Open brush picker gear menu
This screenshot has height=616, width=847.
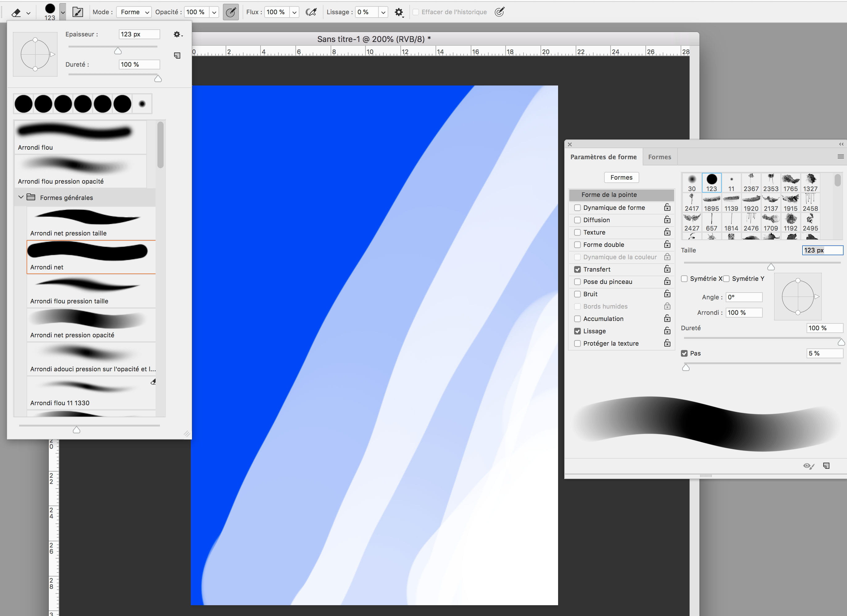178,34
